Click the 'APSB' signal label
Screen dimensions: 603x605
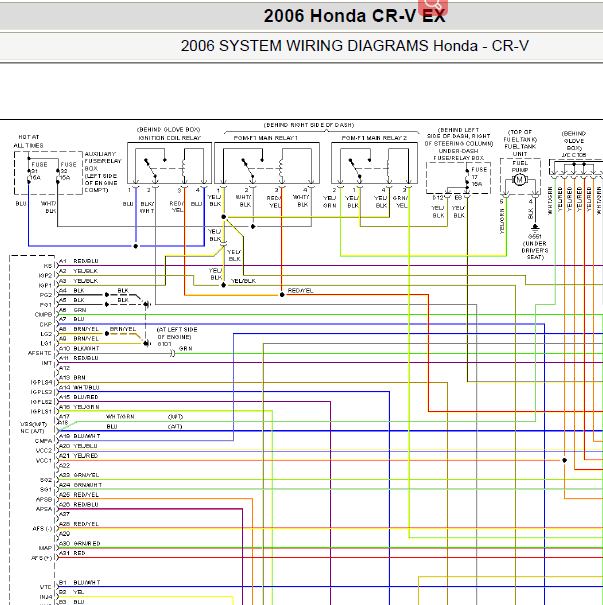coord(44,500)
